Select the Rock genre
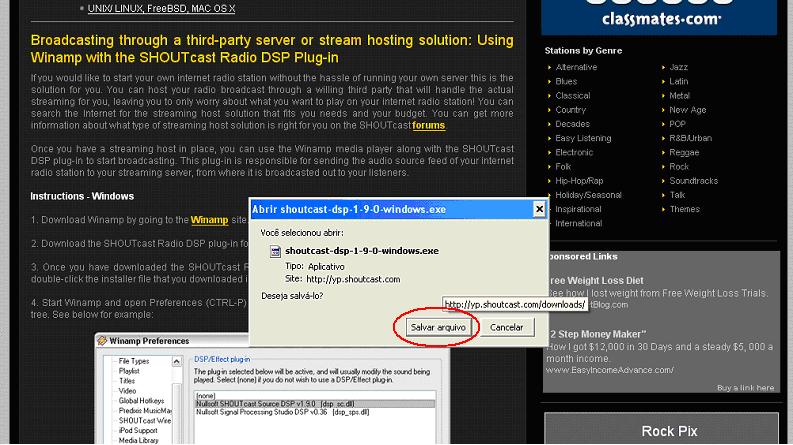Image resolution: width=793 pixels, height=445 pixels. [679, 166]
